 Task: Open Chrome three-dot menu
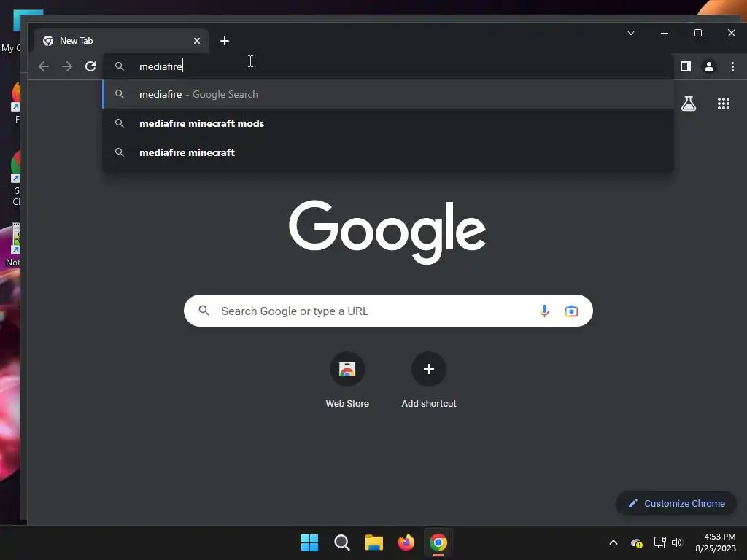click(x=732, y=66)
